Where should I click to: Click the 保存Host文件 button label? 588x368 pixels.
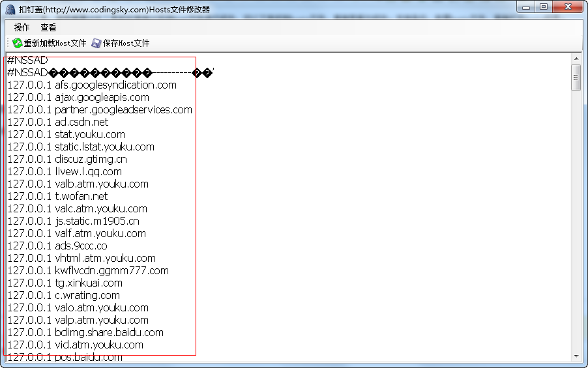point(126,43)
